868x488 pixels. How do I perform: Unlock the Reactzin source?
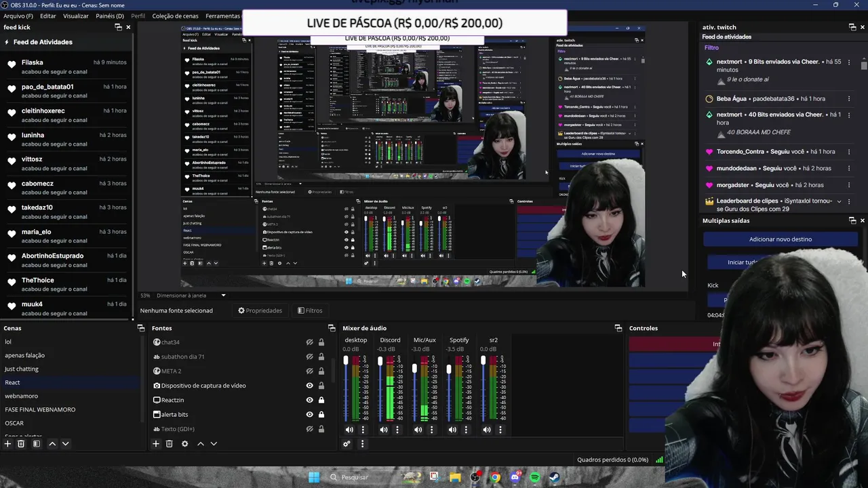coord(321,400)
